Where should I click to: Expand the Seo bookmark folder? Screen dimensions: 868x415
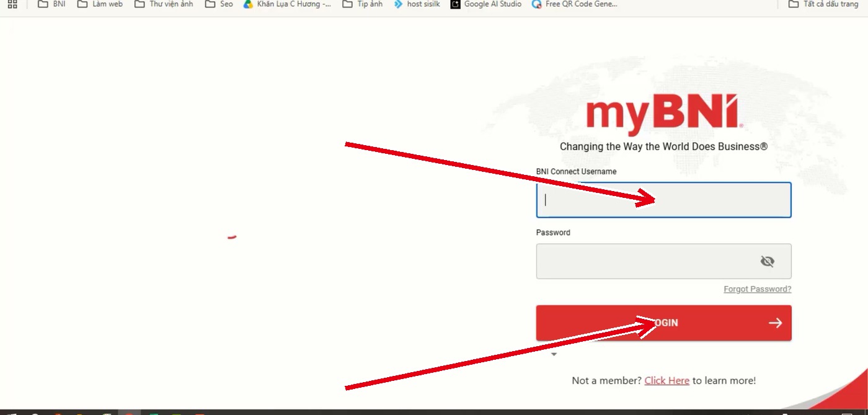coord(219,4)
